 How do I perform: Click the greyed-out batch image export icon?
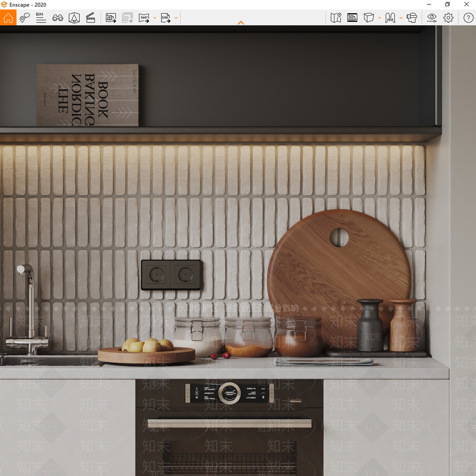[127, 18]
